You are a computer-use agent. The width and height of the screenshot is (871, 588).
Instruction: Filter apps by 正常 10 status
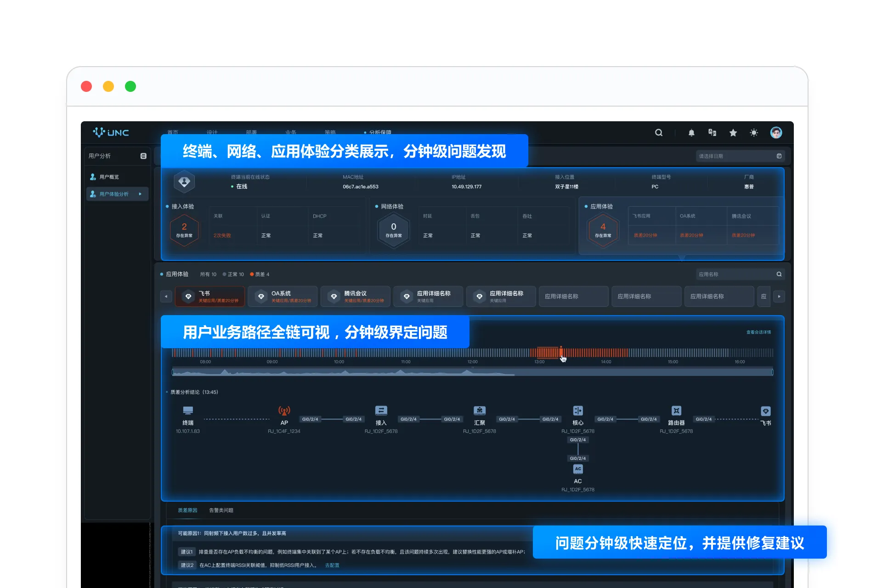tap(233, 274)
